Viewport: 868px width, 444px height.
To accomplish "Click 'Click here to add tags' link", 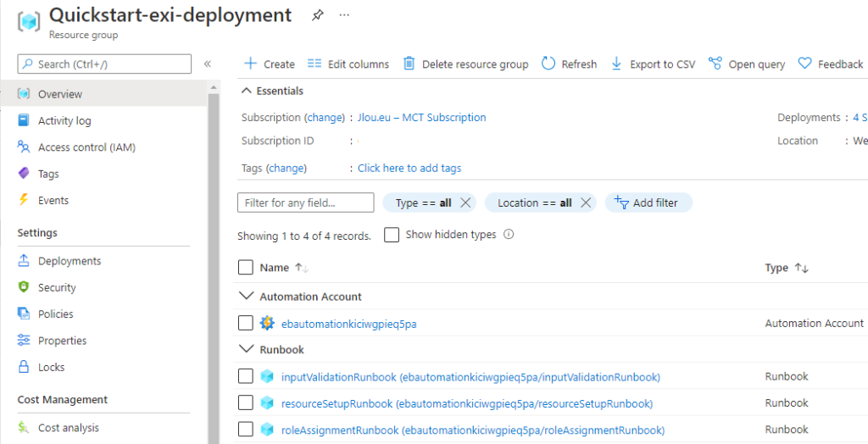I will click(409, 168).
